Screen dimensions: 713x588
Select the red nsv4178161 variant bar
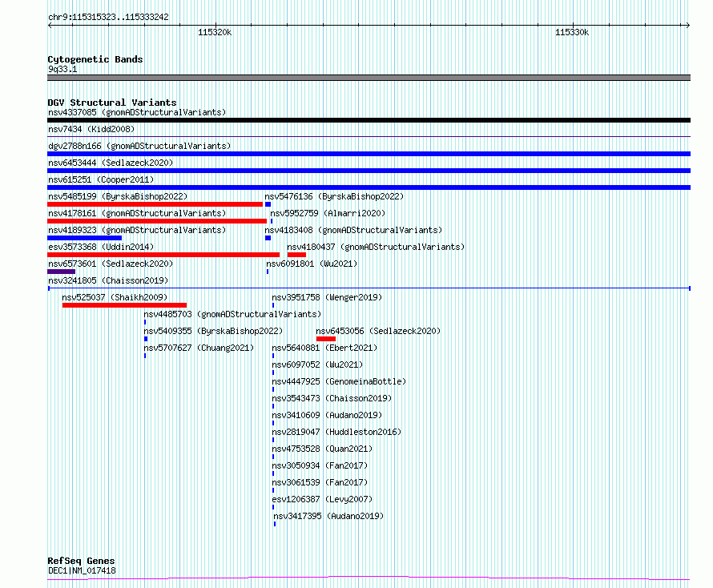point(157,221)
